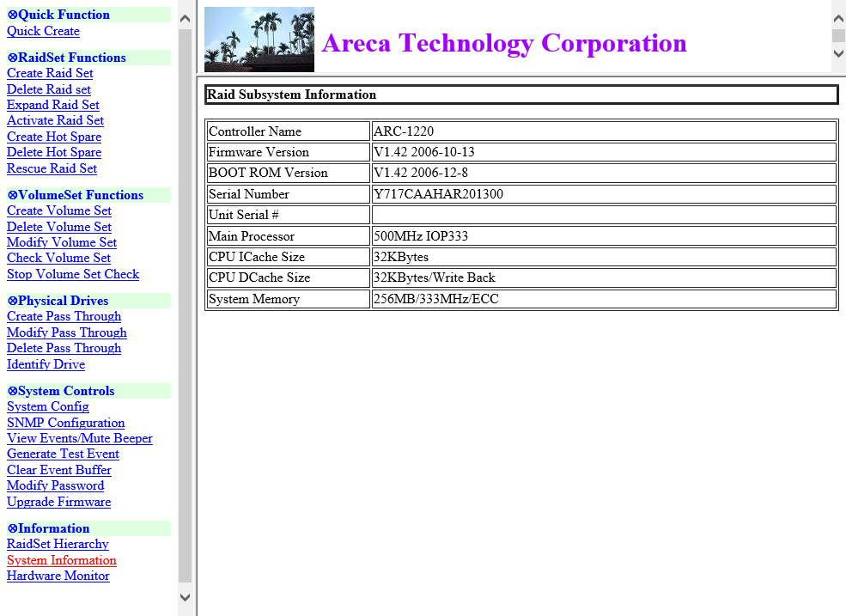
Task: Go to Expand Raid Set
Action: [53, 105]
